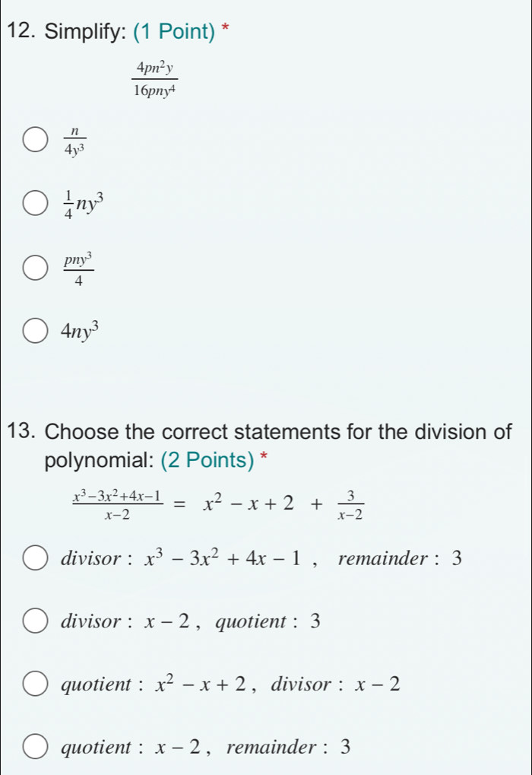
Task: Click the ¼ny³ answer label
Action: [81, 204]
